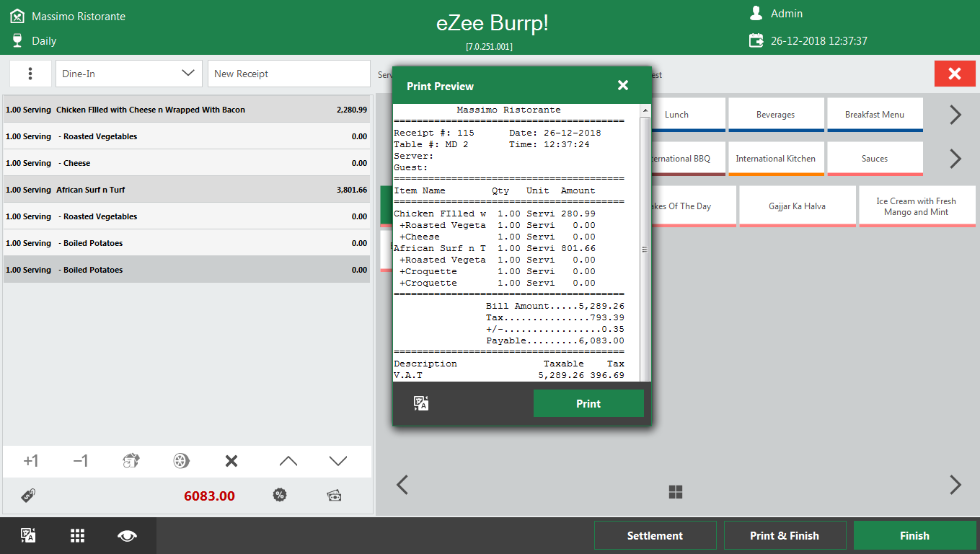Click the order total 6083.00

209,496
